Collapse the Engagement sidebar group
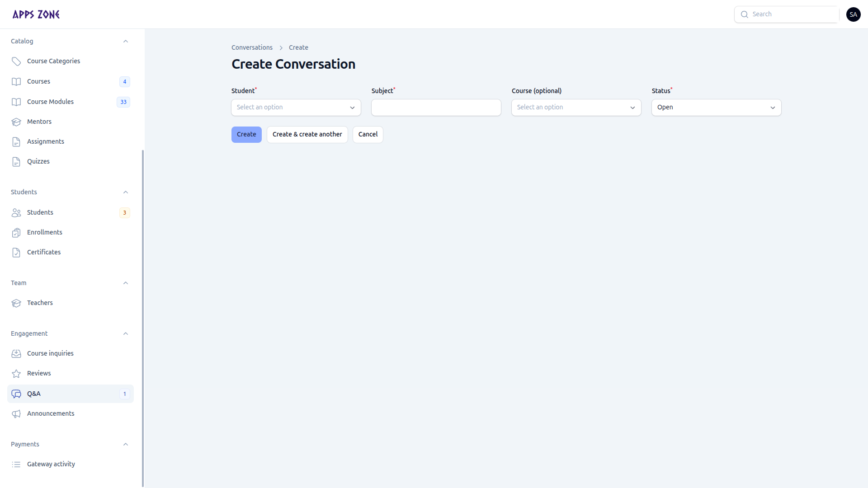 pos(126,334)
